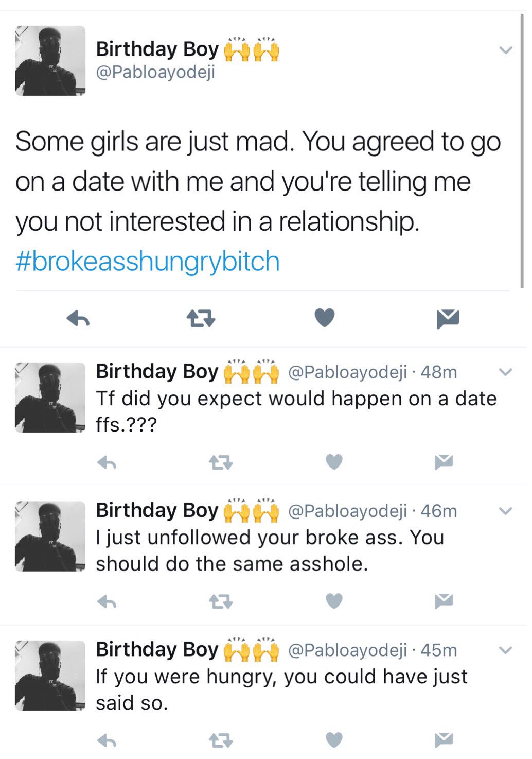Screen dimensions: 532x759
Task: Open the #brokeasshungrybitch hashtag link
Action: coord(148,262)
